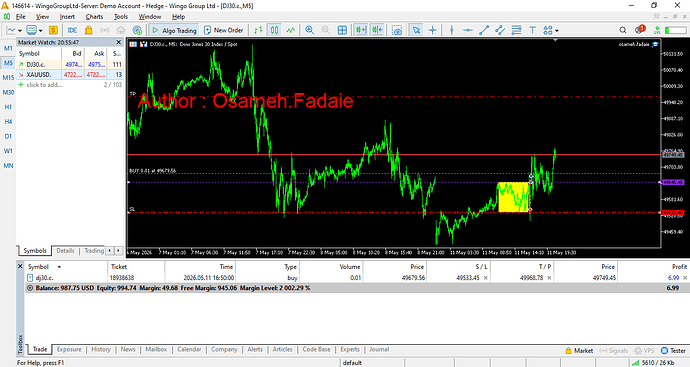
Task: Toggle chart shift from right border
Action: (377, 30)
